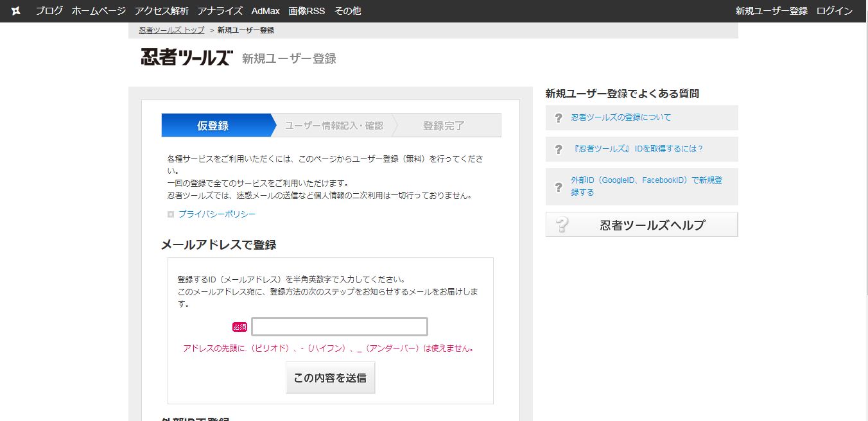Click 新規ユーザー登録でよくある質問 heading

622,94
